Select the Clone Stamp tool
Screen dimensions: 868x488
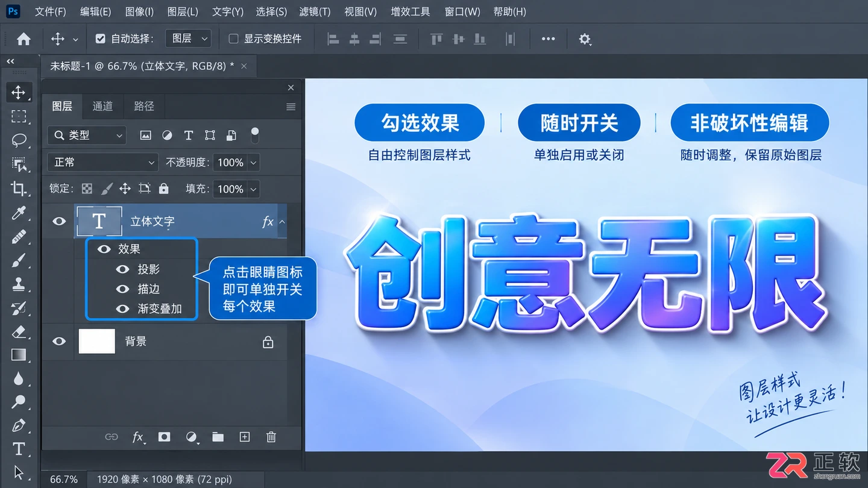19,284
